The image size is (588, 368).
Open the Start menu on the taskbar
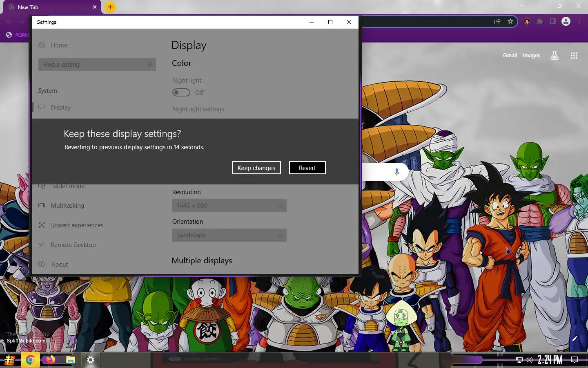[x=10, y=360]
